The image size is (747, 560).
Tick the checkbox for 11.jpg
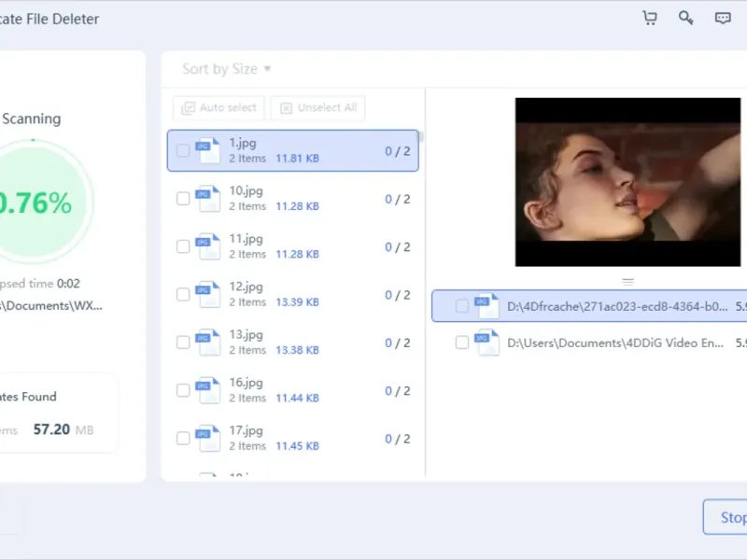[x=183, y=246]
